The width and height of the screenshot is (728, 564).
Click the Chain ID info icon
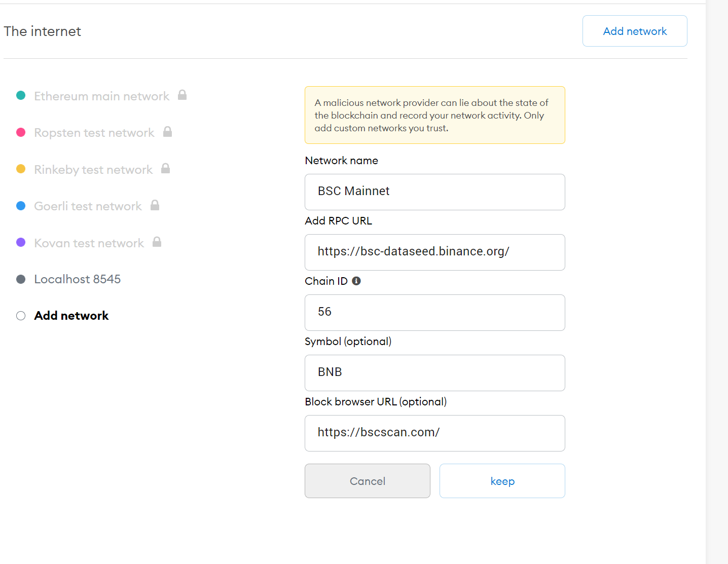pyautogui.click(x=356, y=281)
